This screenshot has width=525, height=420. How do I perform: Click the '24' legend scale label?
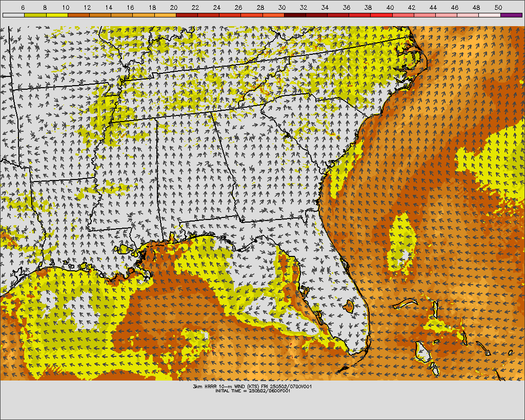coord(217,7)
